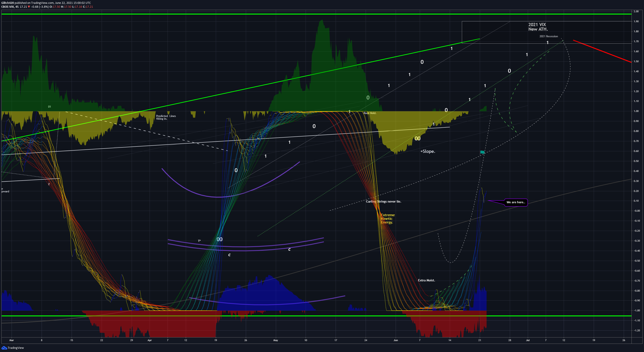Click the -0.68 (-3.8%) change value

tap(40, 7)
